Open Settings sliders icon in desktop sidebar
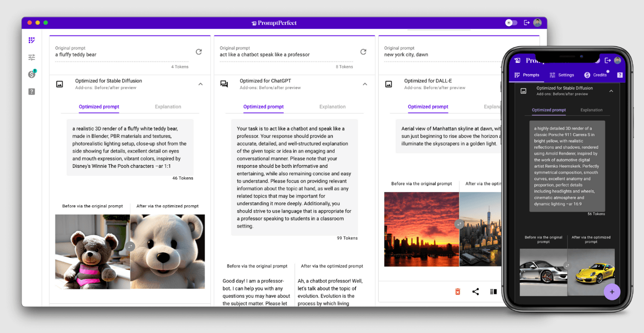 click(32, 58)
